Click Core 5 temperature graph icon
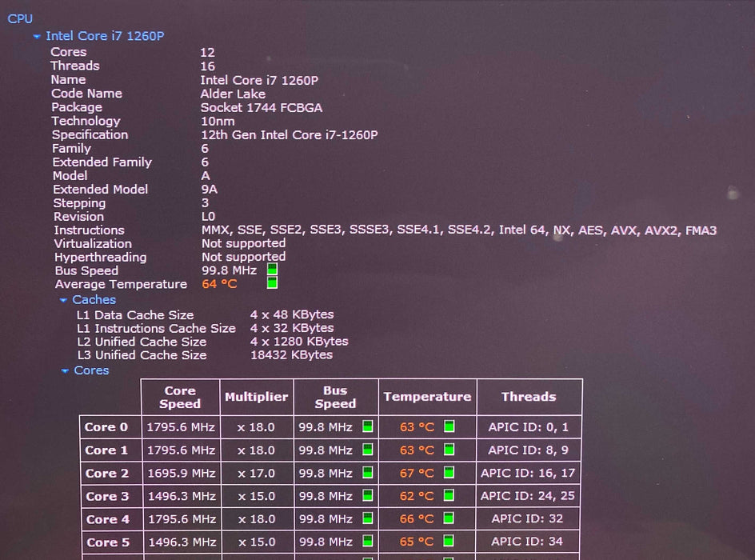 coord(449,541)
